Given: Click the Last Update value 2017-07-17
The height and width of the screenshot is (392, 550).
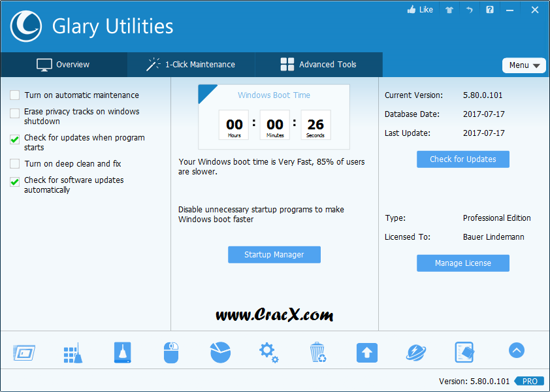Looking at the screenshot, I should click(x=484, y=133).
